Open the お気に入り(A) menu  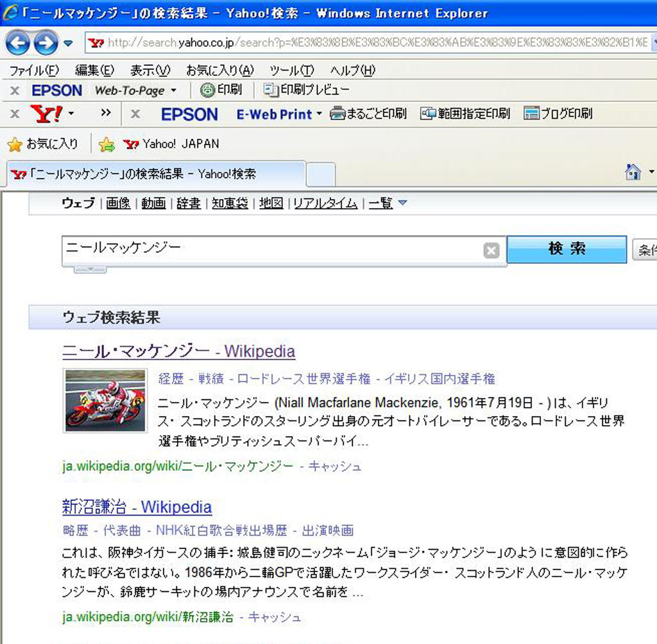click(x=220, y=70)
